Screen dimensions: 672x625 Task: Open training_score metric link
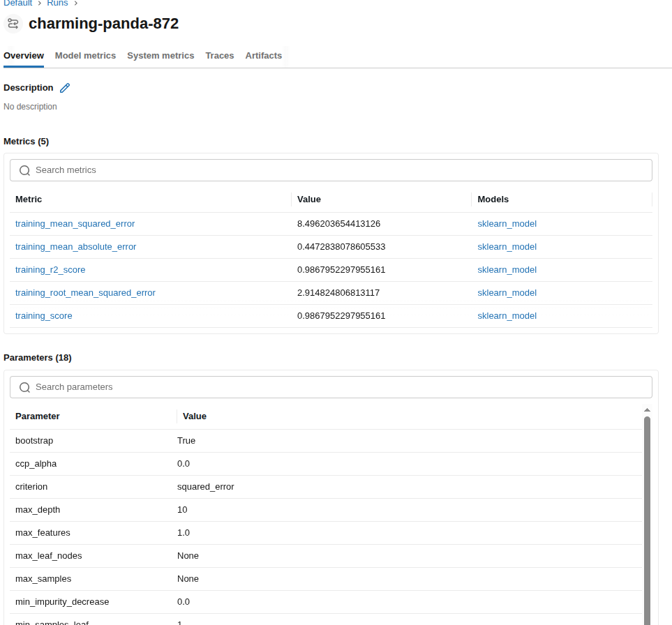44,316
